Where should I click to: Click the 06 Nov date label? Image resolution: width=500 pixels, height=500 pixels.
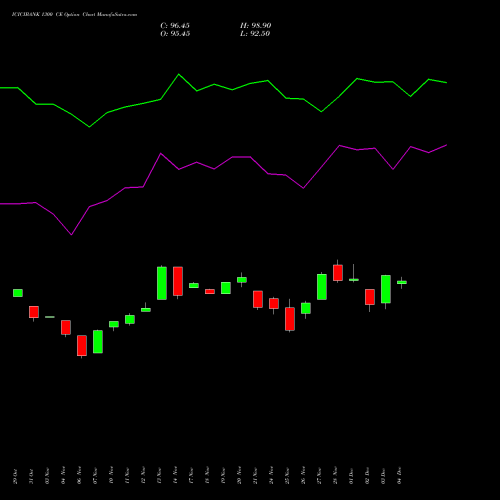(79, 475)
